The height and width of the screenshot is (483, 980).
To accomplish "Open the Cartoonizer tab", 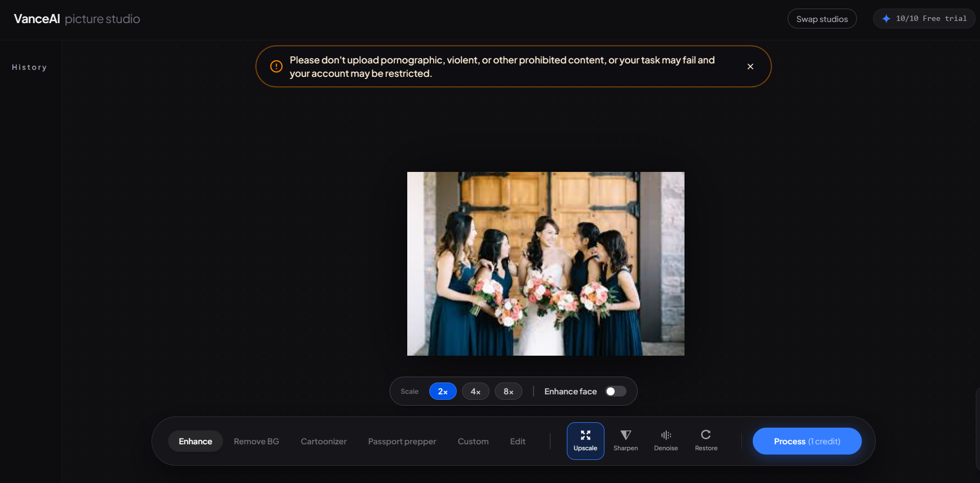I will (323, 441).
